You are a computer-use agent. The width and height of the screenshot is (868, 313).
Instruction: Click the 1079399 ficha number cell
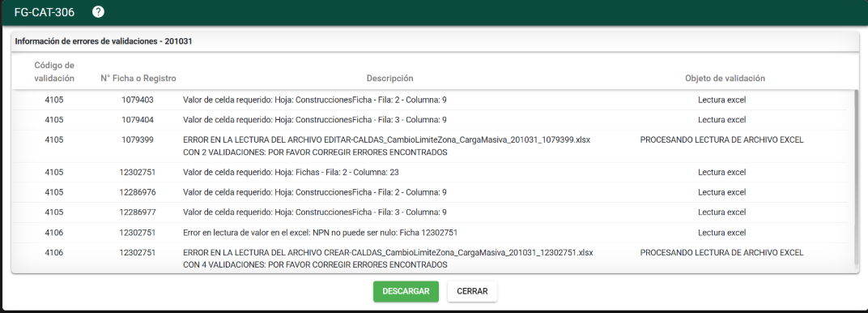tap(138, 140)
